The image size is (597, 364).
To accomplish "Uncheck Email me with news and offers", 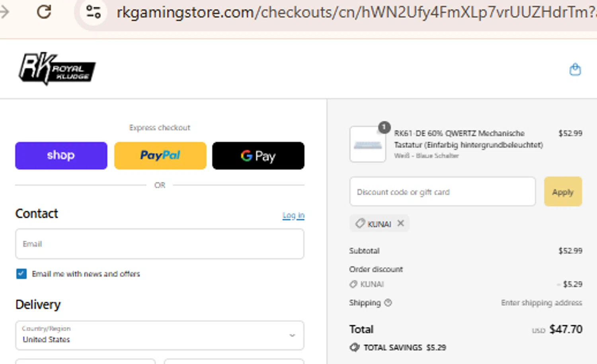I will point(21,274).
